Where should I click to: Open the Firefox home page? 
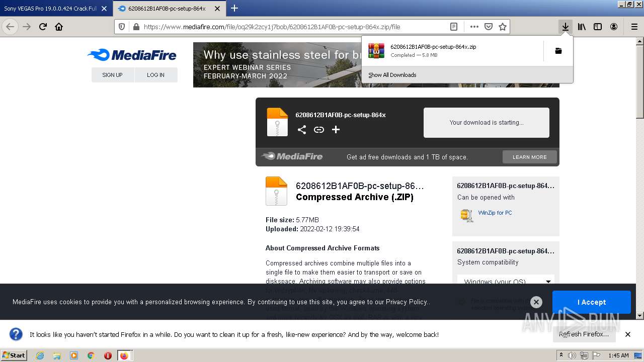(x=59, y=27)
